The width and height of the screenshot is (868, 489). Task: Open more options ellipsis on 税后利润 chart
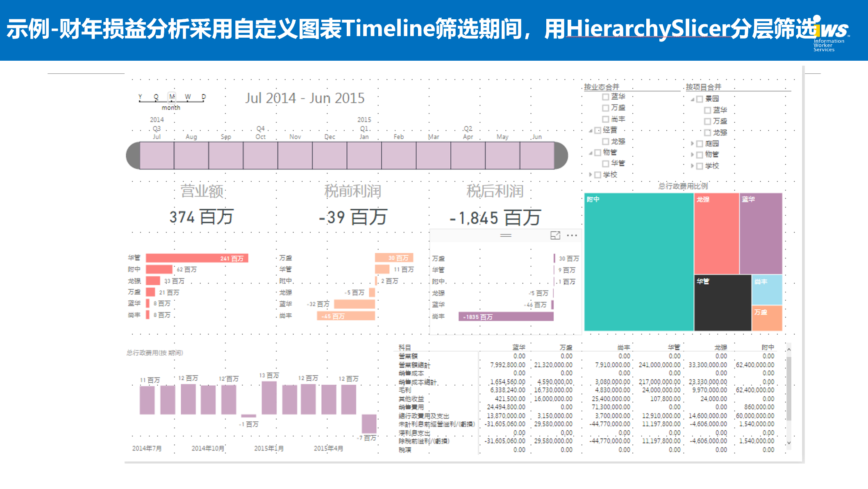pos(572,235)
